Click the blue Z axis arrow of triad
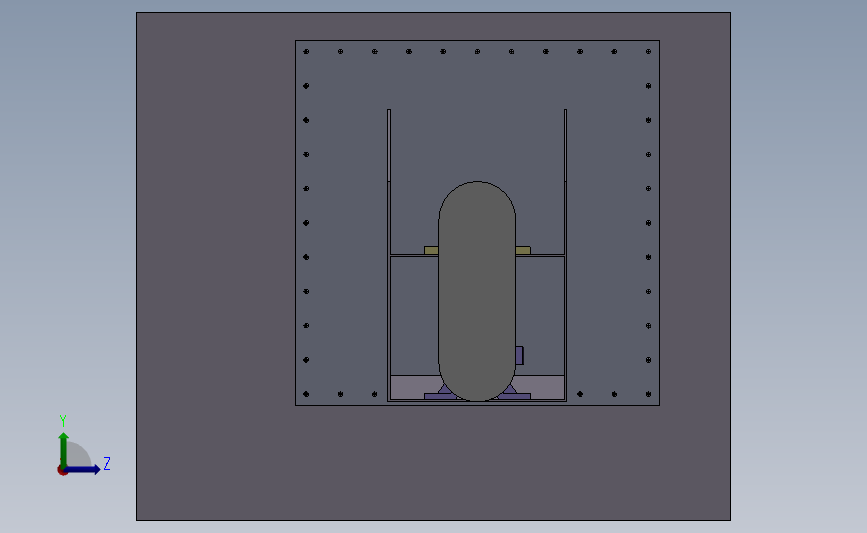Viewport: 867px width, 533px height. (x=84, y=469)
